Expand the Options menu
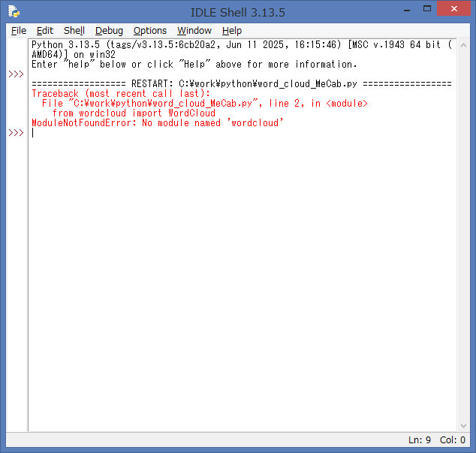476x453 pixels. 150,31
